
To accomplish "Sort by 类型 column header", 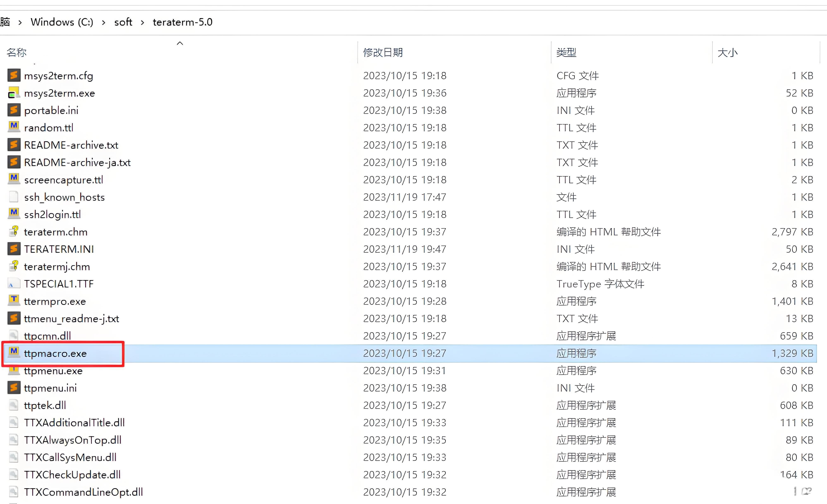I will 566,52.
